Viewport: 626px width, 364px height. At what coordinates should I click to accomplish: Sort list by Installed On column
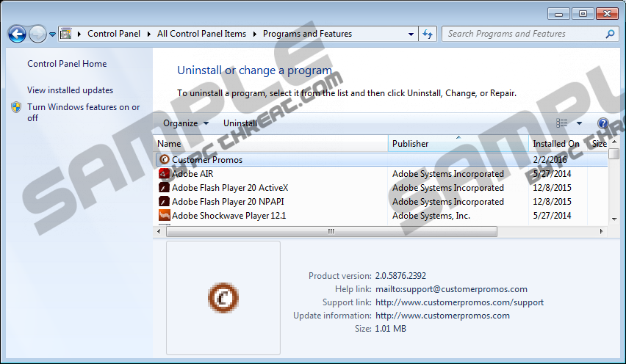tap(556, 144)
